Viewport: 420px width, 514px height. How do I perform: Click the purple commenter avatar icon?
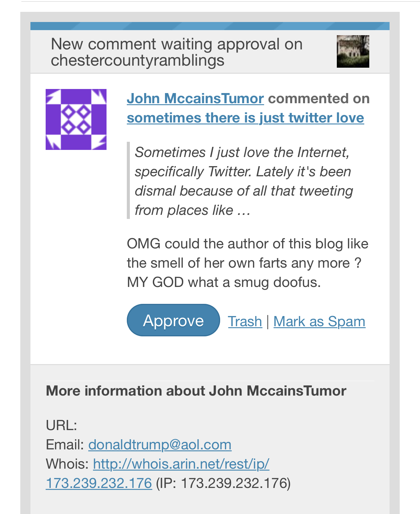click(76, 119)
